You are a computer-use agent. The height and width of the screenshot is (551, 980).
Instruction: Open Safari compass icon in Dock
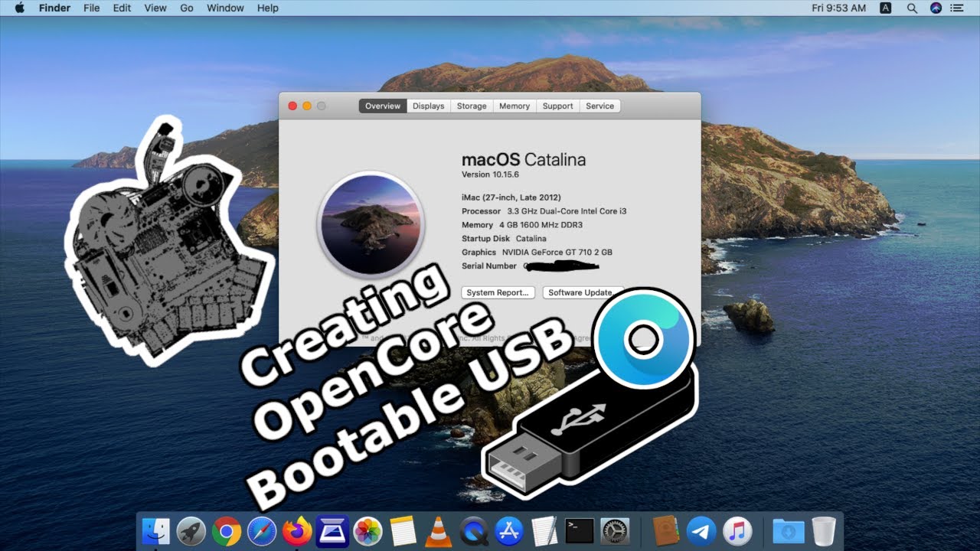262,530
